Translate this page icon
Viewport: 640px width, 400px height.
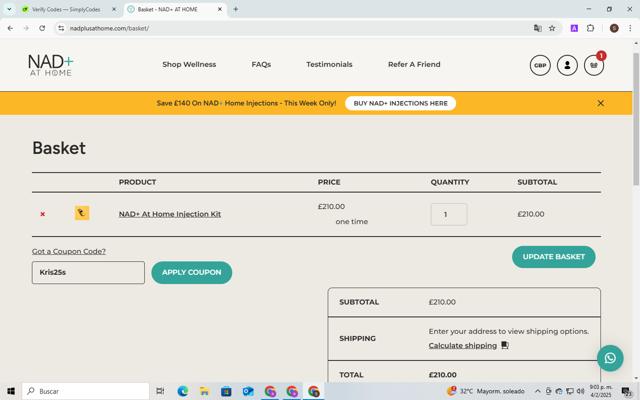pyautogui.click(x=538, y=28)
